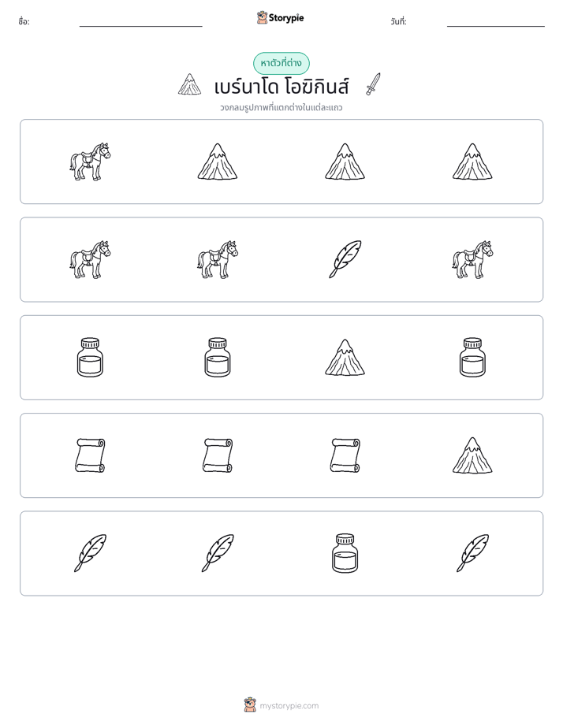Click the mountain icon left of the title
The image size is (563, 728).
(189, 84)
